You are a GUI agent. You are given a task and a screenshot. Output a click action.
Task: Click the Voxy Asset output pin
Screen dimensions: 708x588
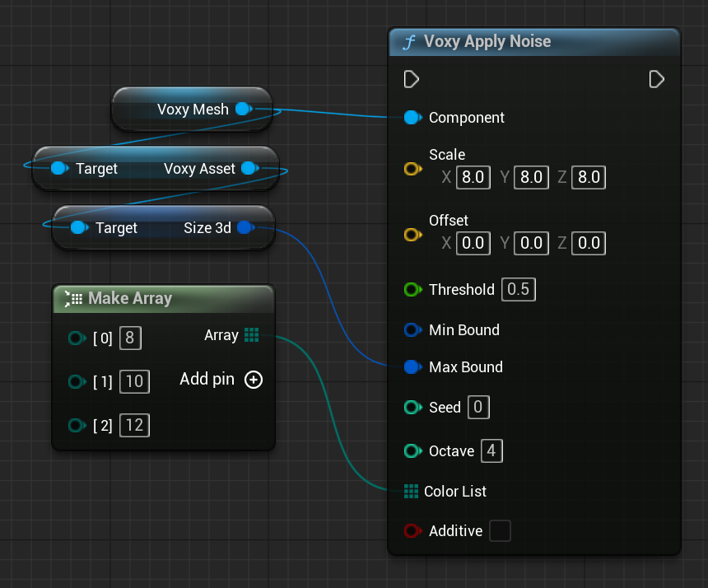click(248, 169)
